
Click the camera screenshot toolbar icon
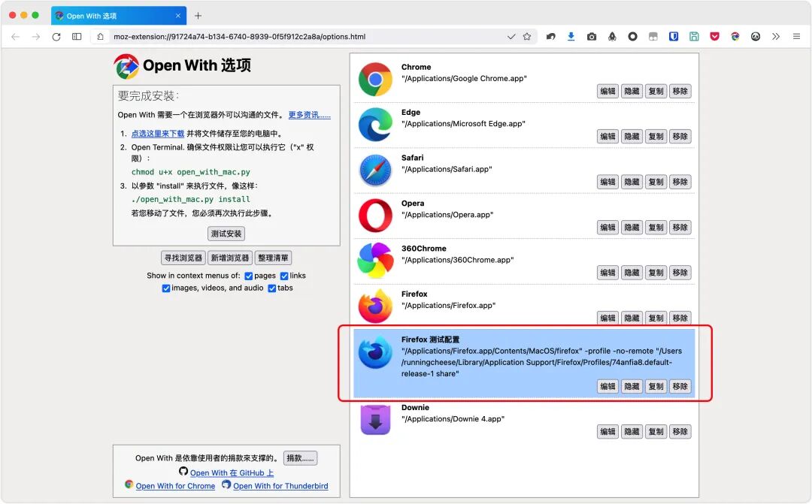click(592, 37)
